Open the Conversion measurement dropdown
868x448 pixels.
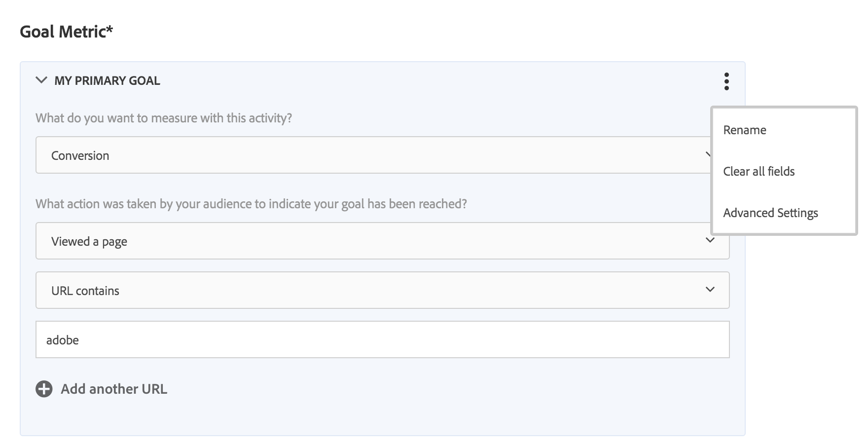345,155
